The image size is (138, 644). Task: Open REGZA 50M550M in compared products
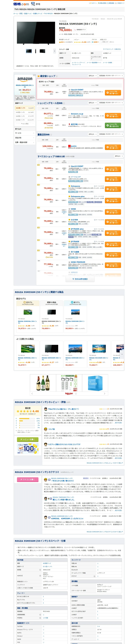51,359
